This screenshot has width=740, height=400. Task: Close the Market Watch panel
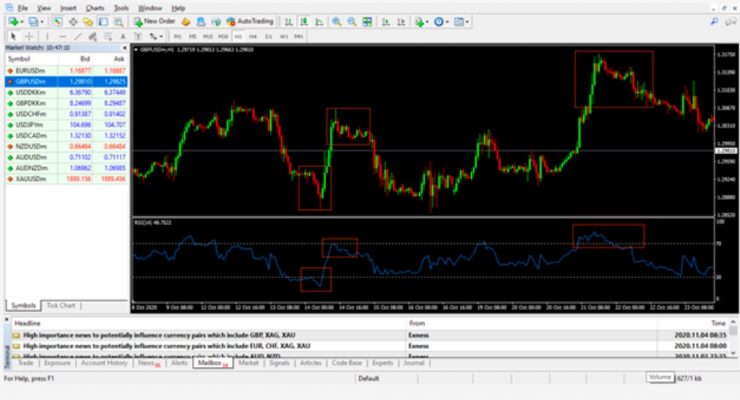pyautogui.click(x=126, y=47)
